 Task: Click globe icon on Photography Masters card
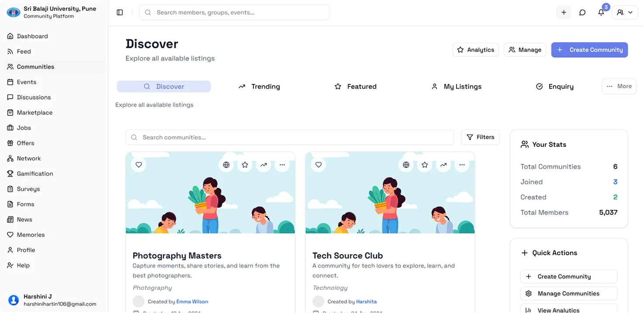pos(226,165)
